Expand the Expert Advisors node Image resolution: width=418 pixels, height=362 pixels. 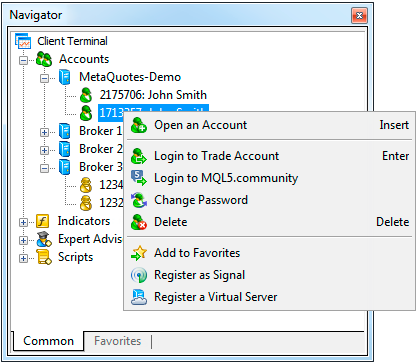pos(23,240)
